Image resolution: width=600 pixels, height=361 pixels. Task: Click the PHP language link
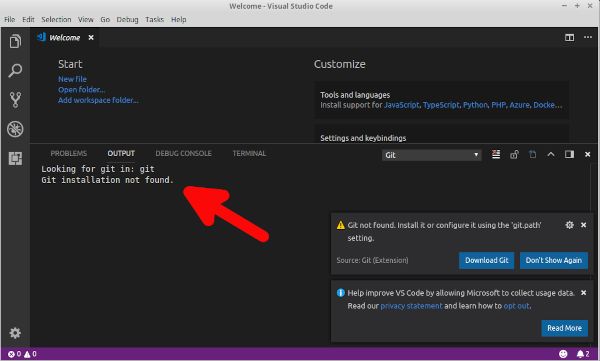499,105
